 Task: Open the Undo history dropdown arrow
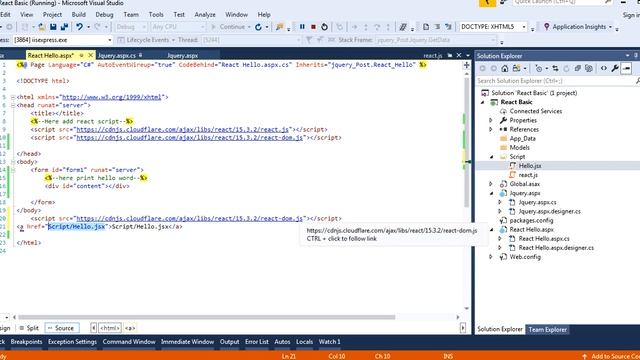tap(88, 27)
